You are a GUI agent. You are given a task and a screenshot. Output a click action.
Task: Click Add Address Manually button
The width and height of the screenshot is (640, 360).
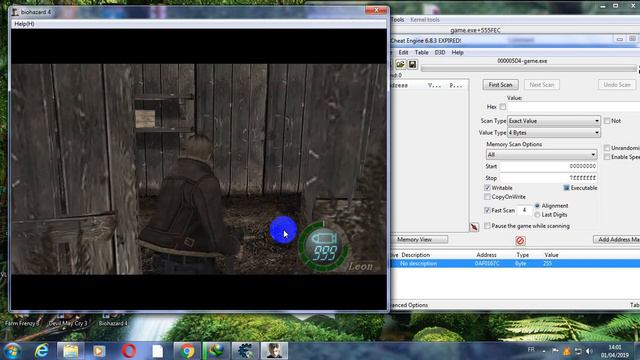point(616,240)
